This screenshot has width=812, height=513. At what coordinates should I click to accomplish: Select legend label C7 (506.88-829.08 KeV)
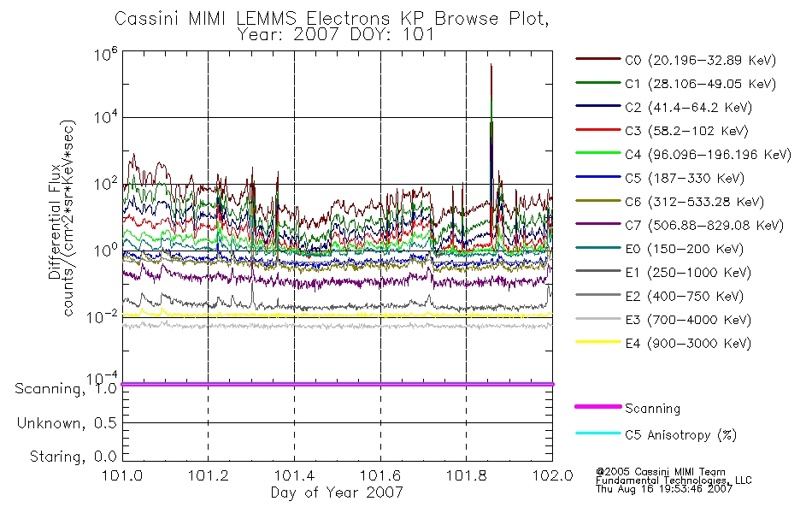coord(704,226)
